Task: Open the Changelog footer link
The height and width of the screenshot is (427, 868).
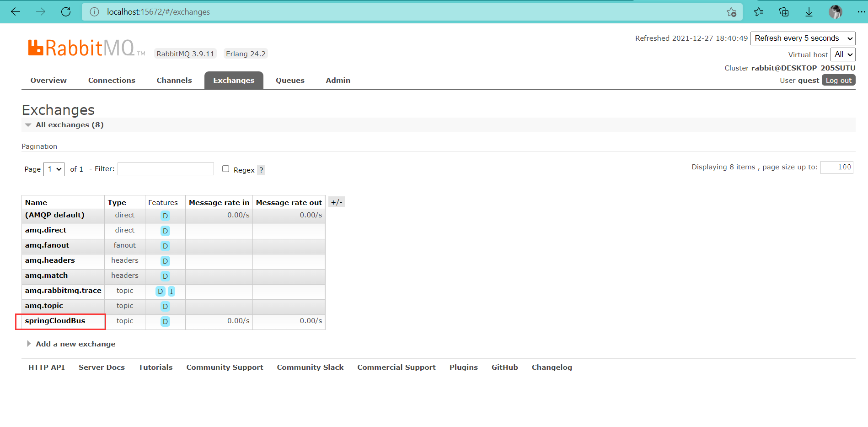Action: pyautogui.click(x=552, y=368)
